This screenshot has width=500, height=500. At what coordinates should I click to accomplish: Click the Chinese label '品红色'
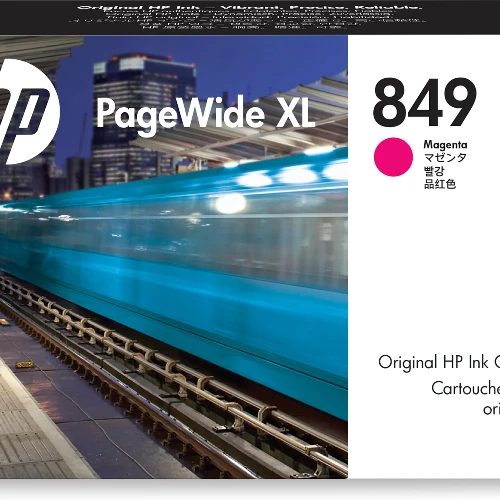pos(440,184)
